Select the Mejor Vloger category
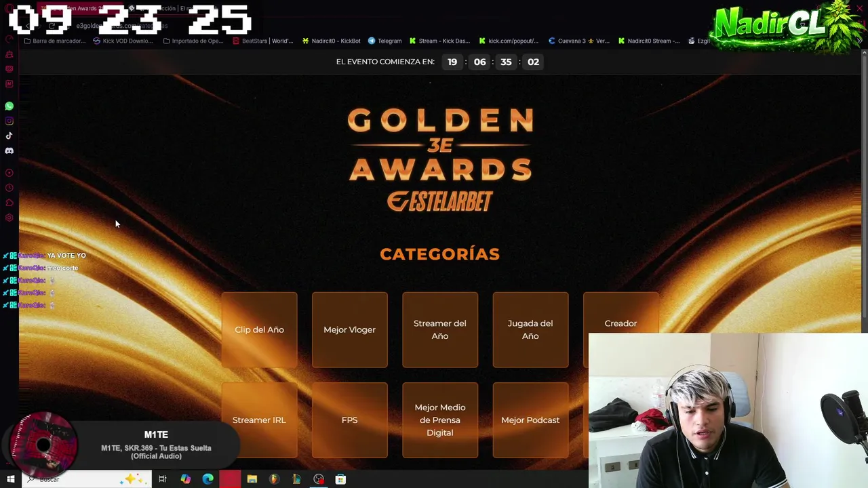The height and width of the screenshot is (488, 868). (x=349, y=329)
